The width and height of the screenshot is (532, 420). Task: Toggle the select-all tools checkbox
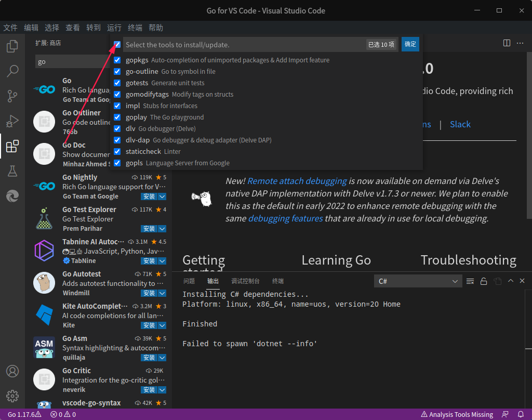click(117, 45)
